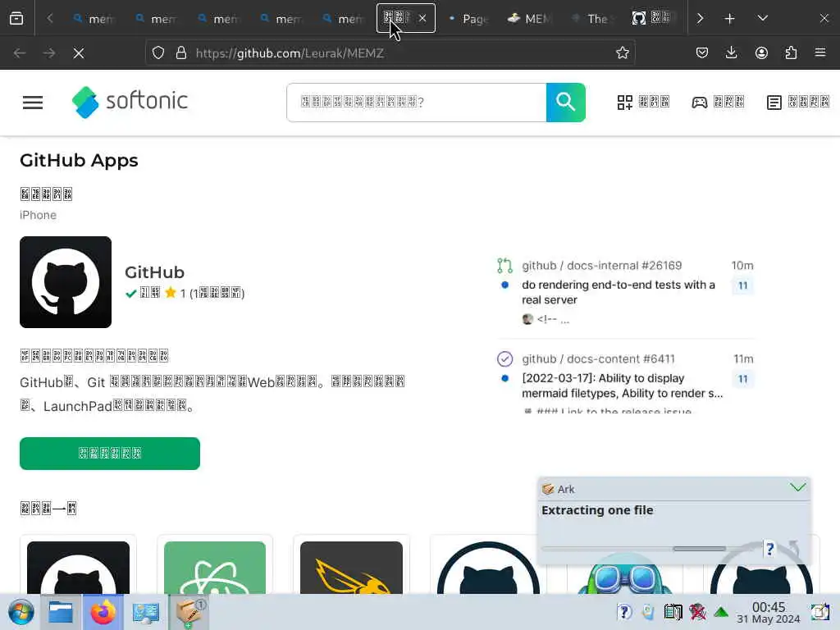The width and height of the screenshot is (840, 630).
Task: Click the show desktop corner icon
Action: click(x=820, y=612)
